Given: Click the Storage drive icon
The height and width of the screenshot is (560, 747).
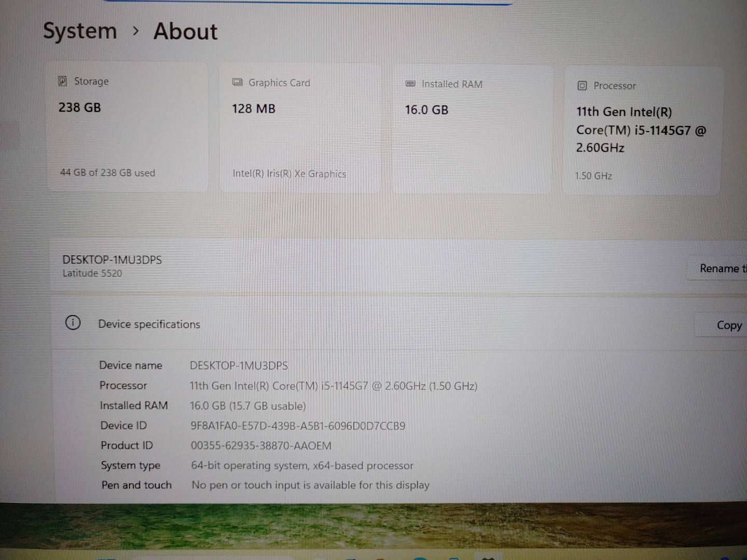Looking at the screenshot, I should (x=63, y=81).
